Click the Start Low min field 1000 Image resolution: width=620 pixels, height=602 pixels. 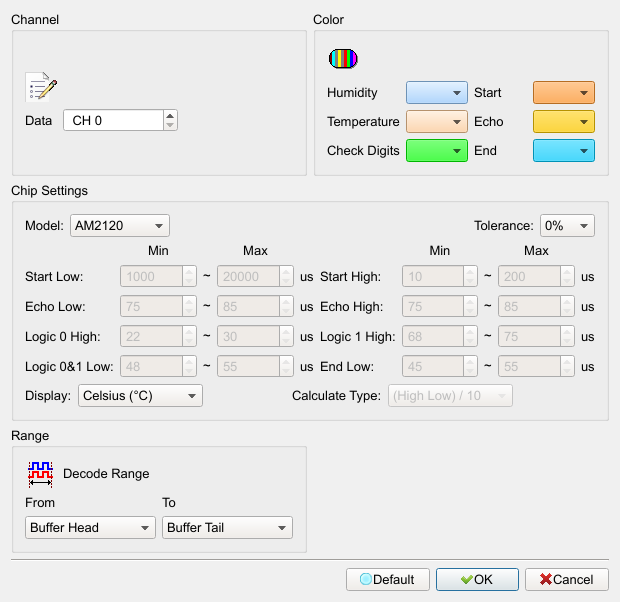[151, 276]
